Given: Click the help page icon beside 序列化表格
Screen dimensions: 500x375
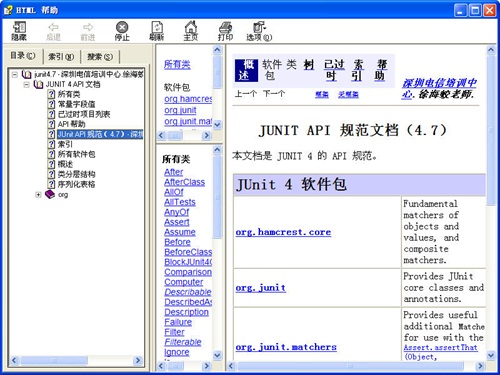Looking at the screenshot, I should 51,184.
